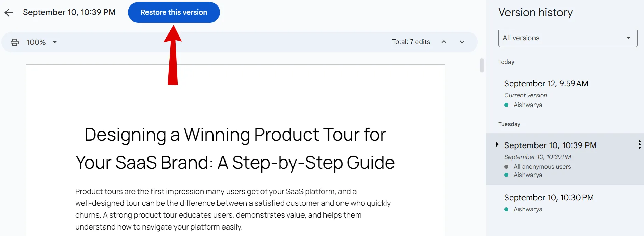Go to next edit with down chevron
The image size is (644, 236).
point(462,42)
